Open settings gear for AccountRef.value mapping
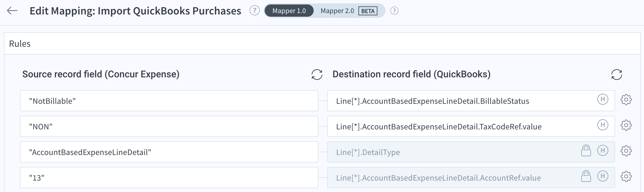Image resolution: width=644 pixels, height=192 pixels. [x=626, y=176]
